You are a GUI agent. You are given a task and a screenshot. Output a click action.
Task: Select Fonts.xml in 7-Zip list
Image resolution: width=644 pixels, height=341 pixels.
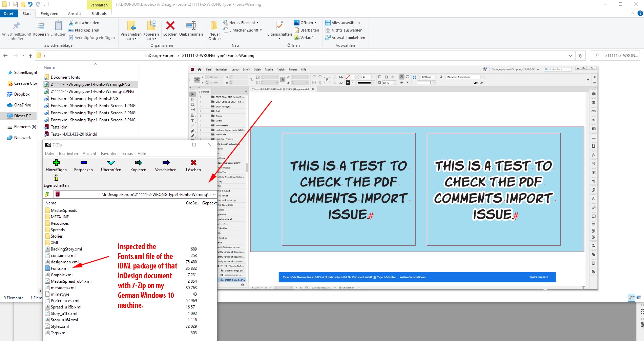click(x=60, y=268)
